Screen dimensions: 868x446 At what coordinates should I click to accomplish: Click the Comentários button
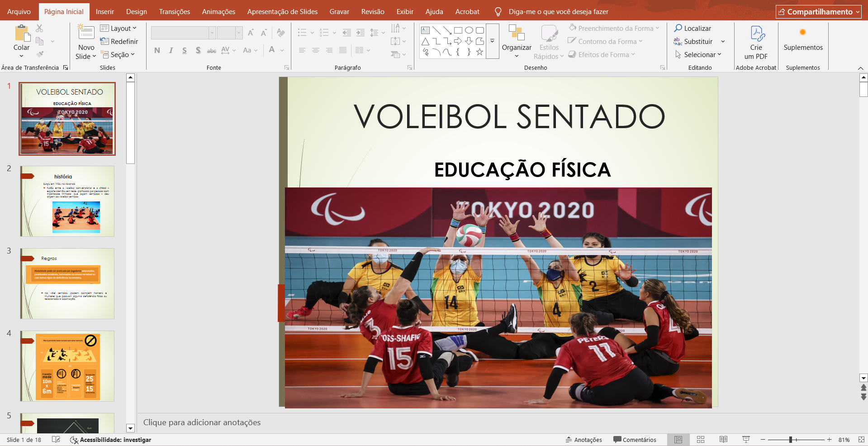[x=635, y=440]
